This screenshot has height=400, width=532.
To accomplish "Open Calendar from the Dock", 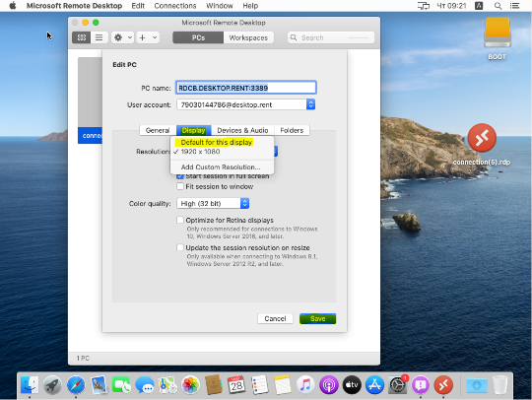I will point(236,385).
